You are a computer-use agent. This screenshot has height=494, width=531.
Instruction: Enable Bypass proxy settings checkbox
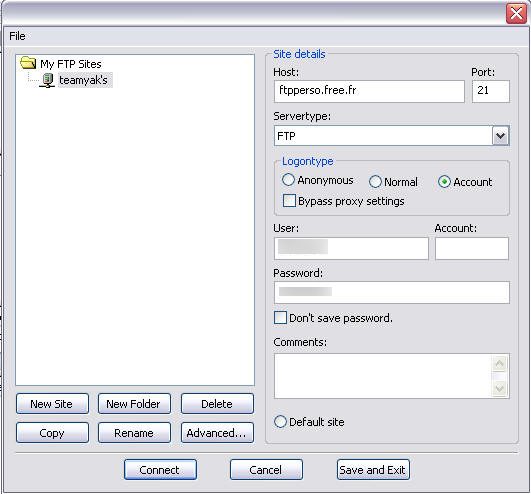289,200
